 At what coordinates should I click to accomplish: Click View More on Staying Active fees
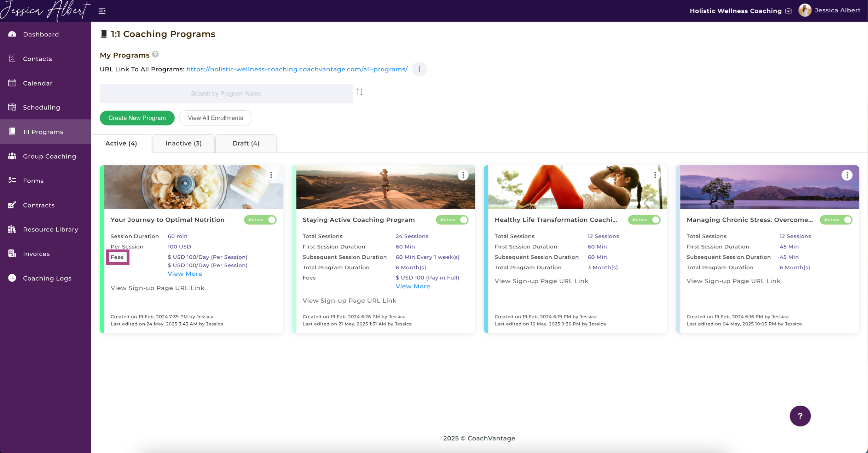coord(413,287)
